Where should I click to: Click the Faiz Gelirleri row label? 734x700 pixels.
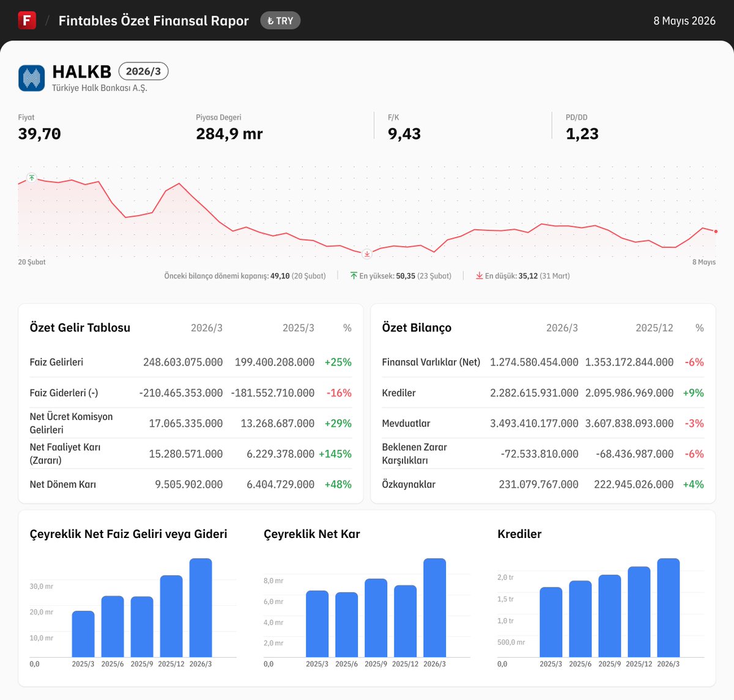pos(56,362)
